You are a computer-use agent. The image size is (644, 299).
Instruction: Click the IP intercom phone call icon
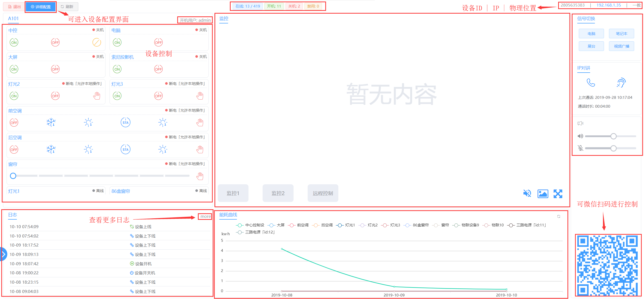pyautogui.click(x=590, y=82)
